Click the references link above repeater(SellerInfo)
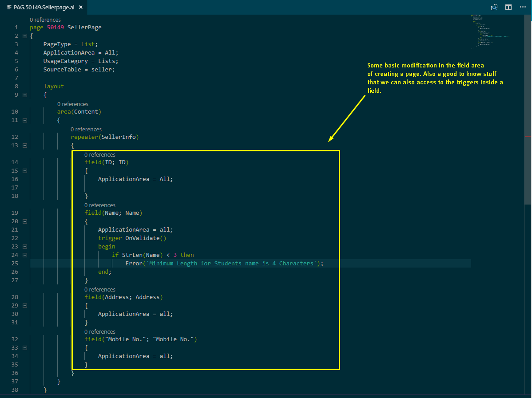This screenshot has height=398, width=532. (x=86, y=129)
